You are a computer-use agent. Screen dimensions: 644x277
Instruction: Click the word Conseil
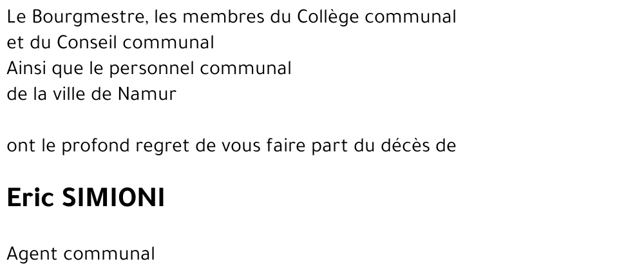[x=87, y=43]
